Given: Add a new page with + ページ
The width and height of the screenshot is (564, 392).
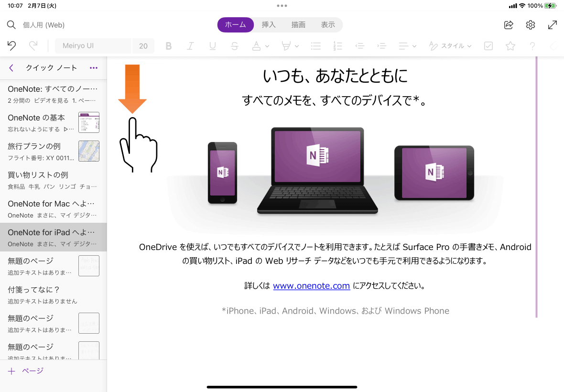Looking at the screenshot, I should point(26,371).
